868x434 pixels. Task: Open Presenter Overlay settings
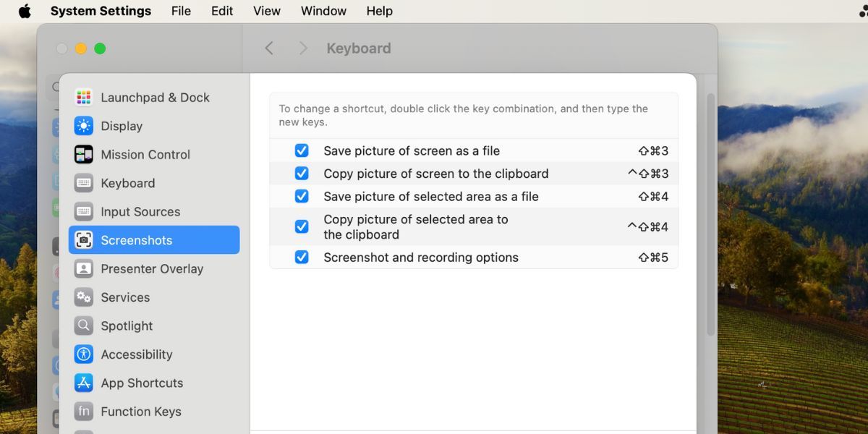click(x=150, y=268)
